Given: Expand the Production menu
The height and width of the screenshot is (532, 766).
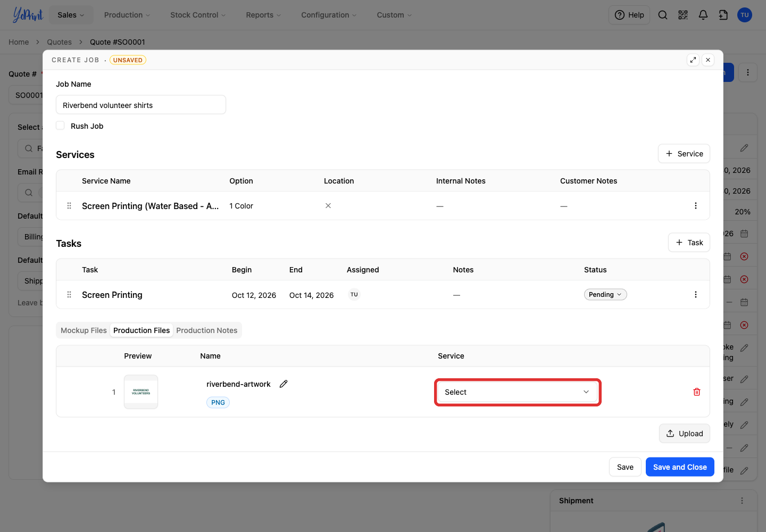Looking at the screenshot, I should 127,15.
